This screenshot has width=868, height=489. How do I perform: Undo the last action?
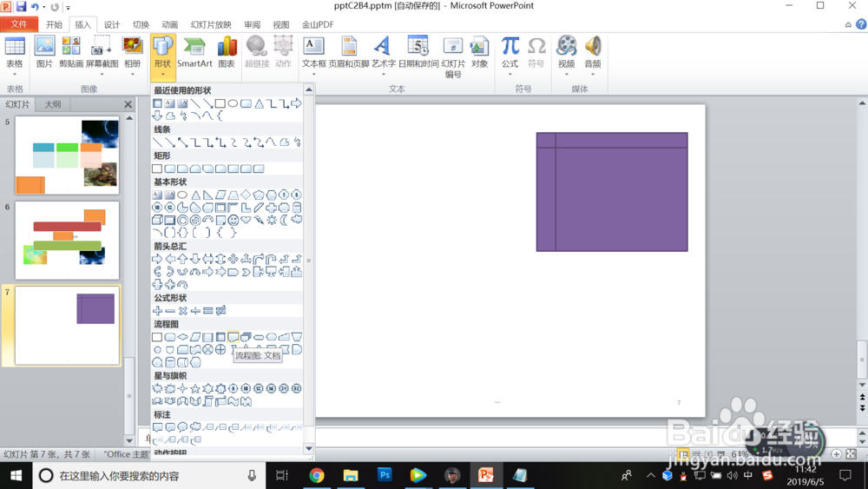click(x=35, y=7)
